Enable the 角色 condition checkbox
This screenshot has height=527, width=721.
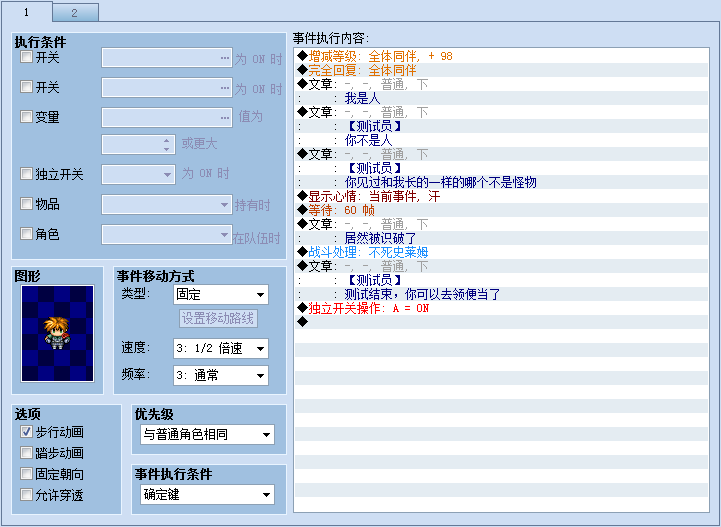click(27, 233)
